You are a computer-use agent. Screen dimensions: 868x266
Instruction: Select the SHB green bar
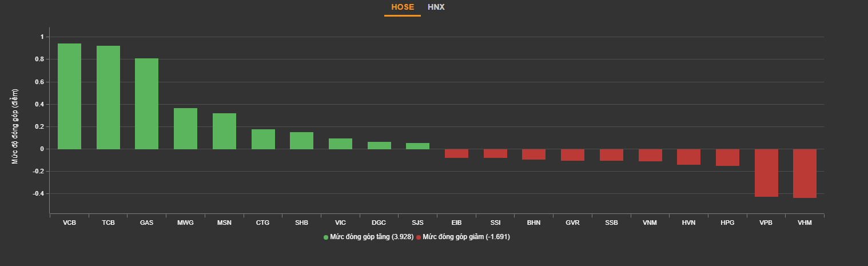click(x=301, y=141)
